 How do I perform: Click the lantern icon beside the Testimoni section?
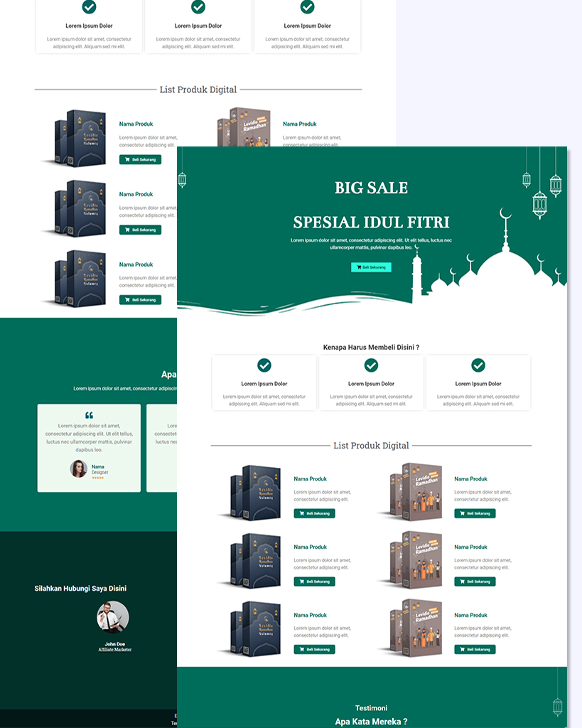(557, 706)
